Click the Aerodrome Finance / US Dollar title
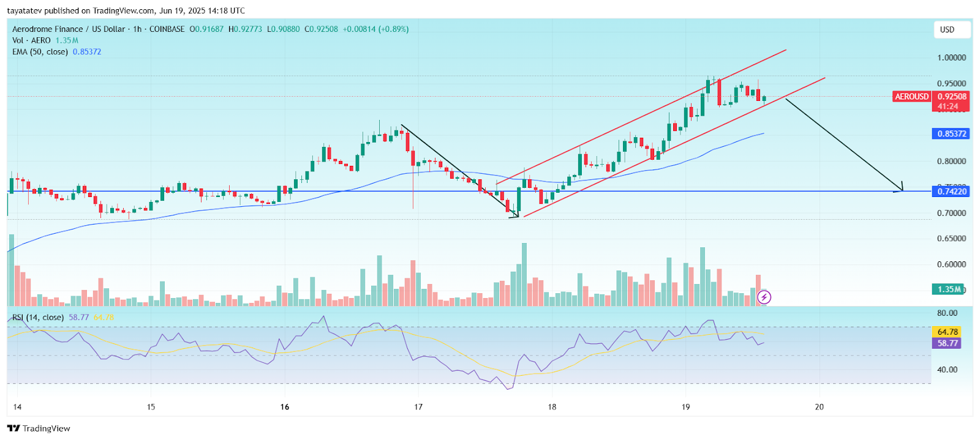 (x=69, y=29)
